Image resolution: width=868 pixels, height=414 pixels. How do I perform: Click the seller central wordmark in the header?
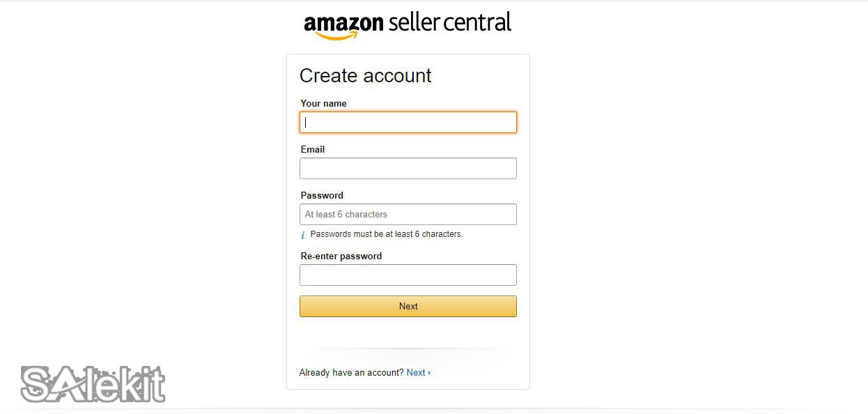[450, 22]
